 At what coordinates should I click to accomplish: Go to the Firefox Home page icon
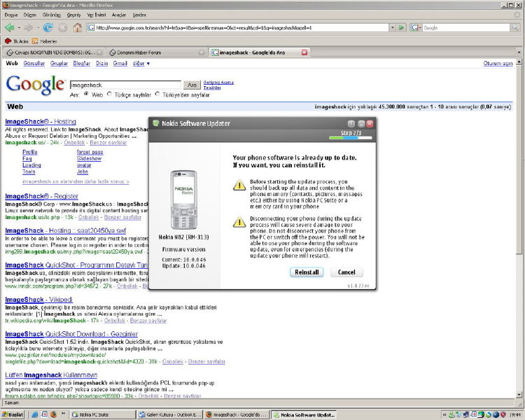tap(78, 28)
